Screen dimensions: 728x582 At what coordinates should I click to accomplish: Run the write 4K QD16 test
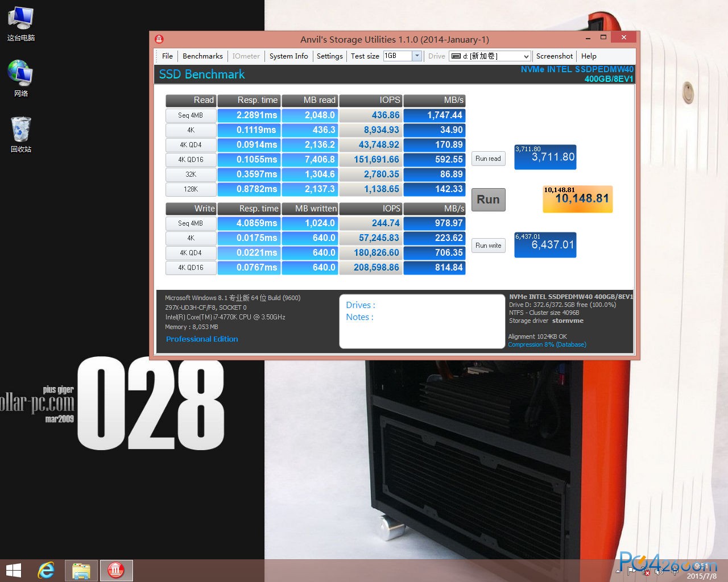[x=191, y=268]
